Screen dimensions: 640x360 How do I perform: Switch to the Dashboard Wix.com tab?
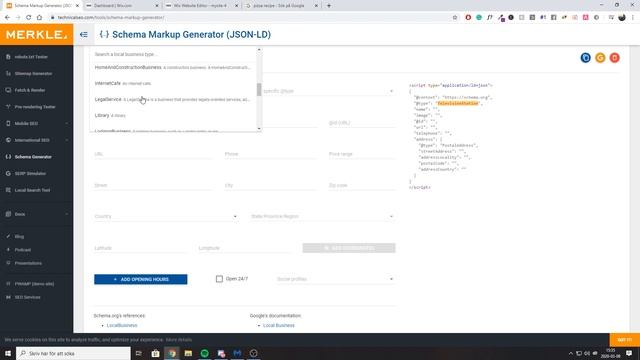[x=122, y=6]
